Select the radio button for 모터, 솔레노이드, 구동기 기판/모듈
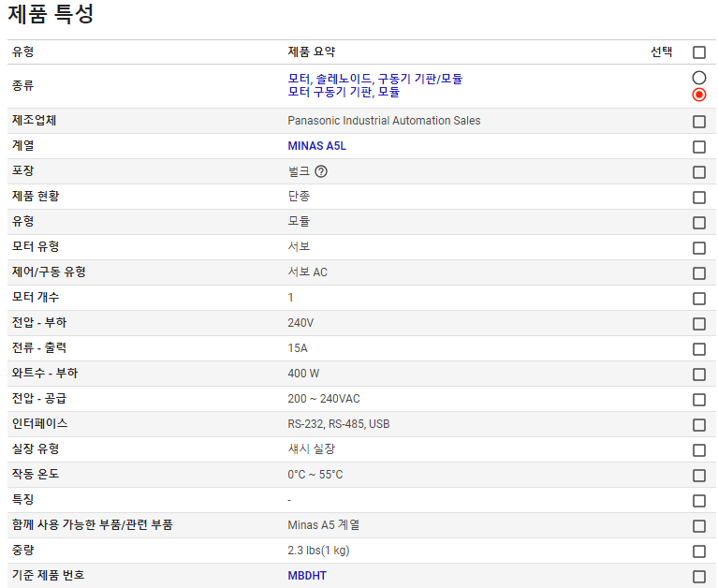 point(698,78)
